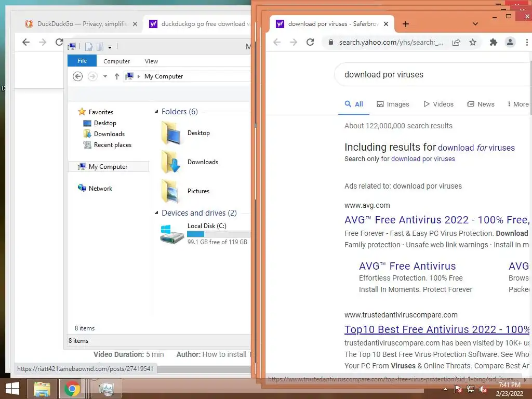Viewport: 532px width, 399px height.
Task: Open the File tab in Explorer
Action: (82, 61)
